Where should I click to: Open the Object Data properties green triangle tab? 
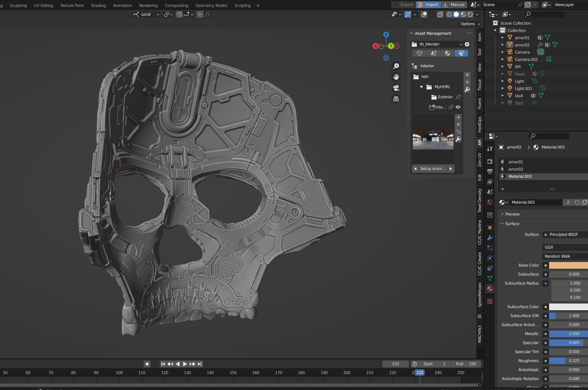coord(490,278)
